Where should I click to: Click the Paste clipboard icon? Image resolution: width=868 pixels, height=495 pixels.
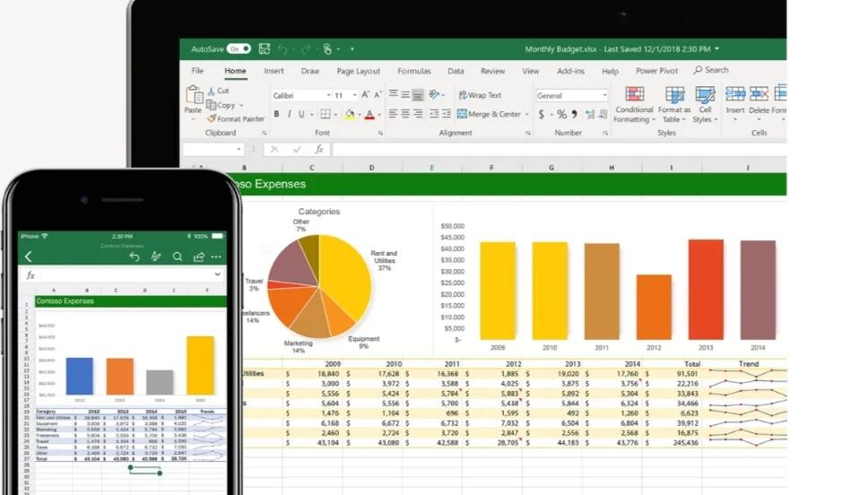(194, 95)
